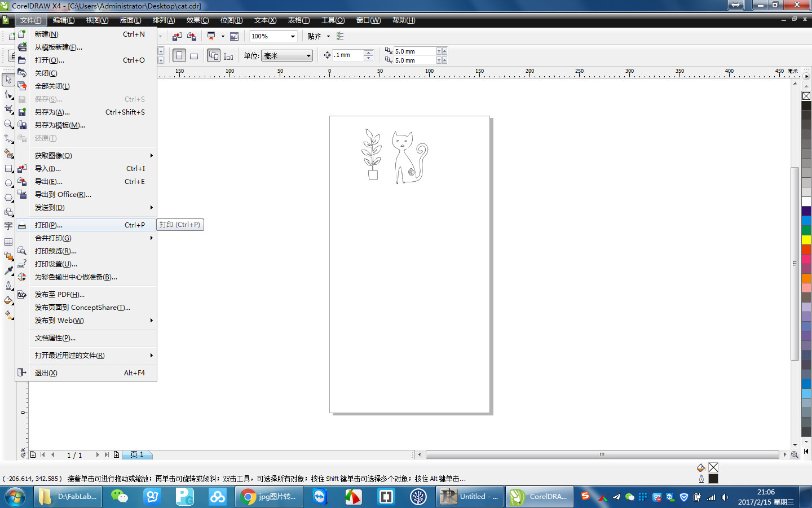Select the Polygon tool
Image resolution: width=812 pixels, height=508 pixels.
coord(8,198)
